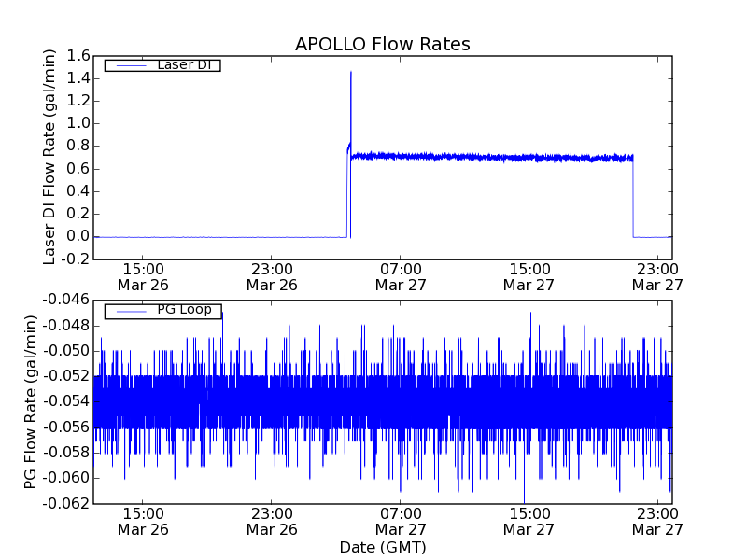Click the "APOLLO Flow Rates" chart title
747x560 pixels.
click(383, 44)
